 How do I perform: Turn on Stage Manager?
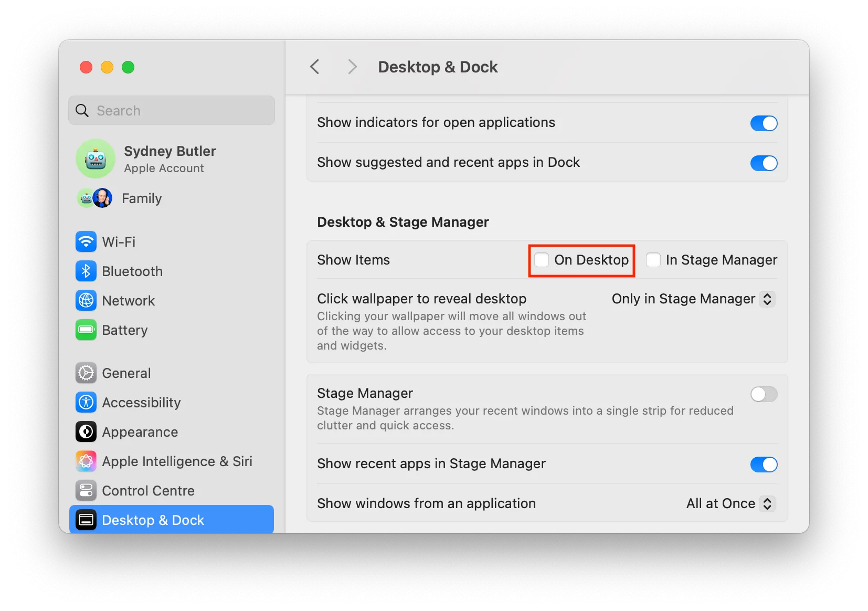click(764, 395)
